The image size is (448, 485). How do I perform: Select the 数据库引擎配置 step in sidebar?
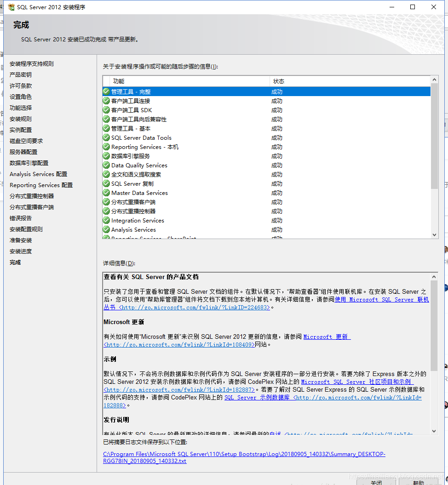click(29, 163)
